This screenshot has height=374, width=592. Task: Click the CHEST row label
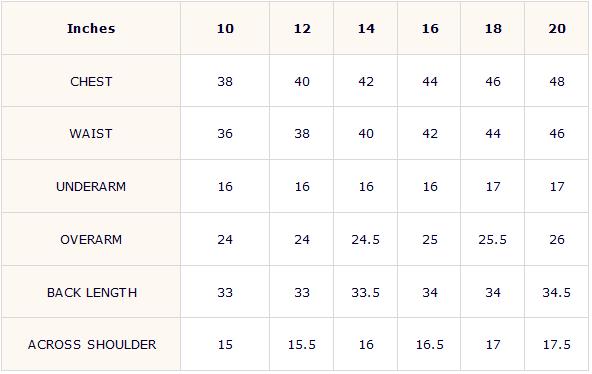91,82
